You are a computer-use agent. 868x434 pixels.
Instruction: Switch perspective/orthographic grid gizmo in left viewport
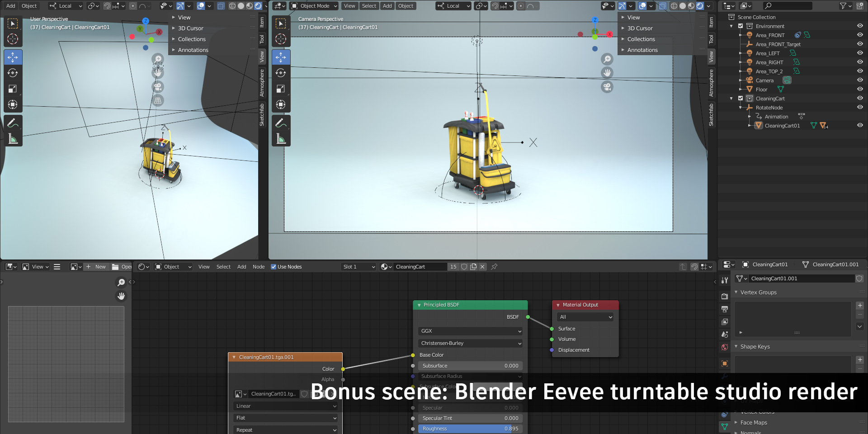[x=158, y=100]
